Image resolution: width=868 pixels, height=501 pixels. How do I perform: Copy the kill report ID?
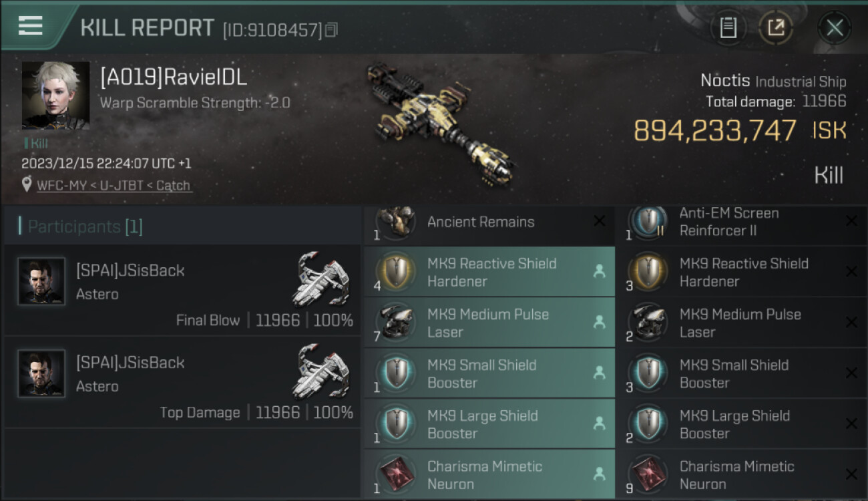pos(332,30)
